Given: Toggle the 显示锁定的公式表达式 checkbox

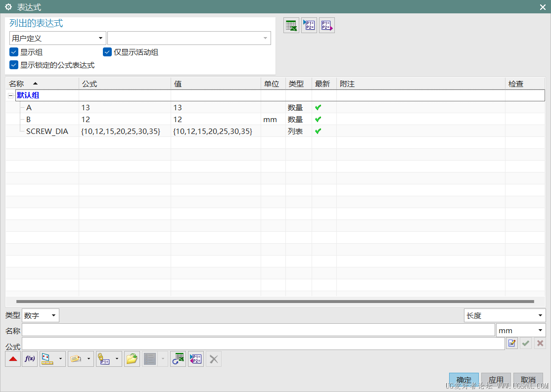Looking at the screenshot, I should 14,65.
